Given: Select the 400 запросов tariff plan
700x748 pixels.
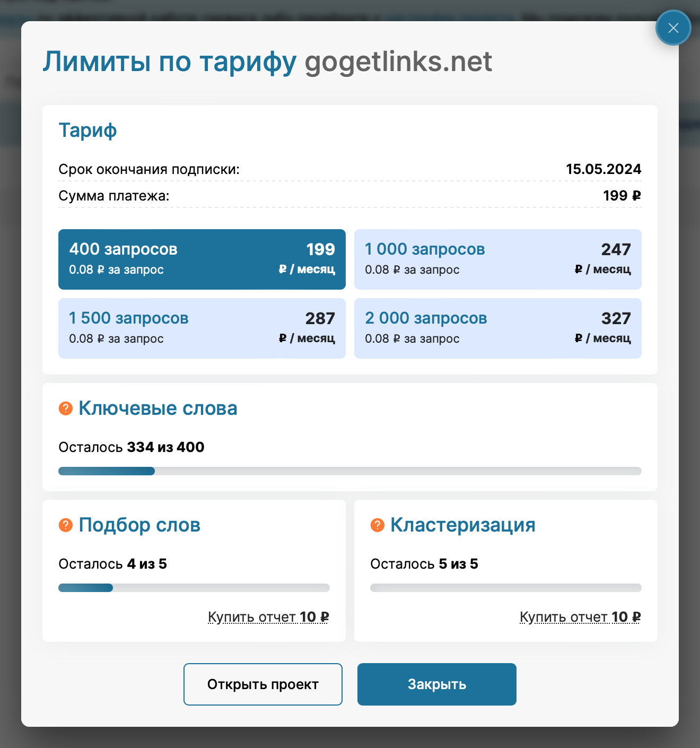Looking at the screenshot, I should click(x=202, y=259).
